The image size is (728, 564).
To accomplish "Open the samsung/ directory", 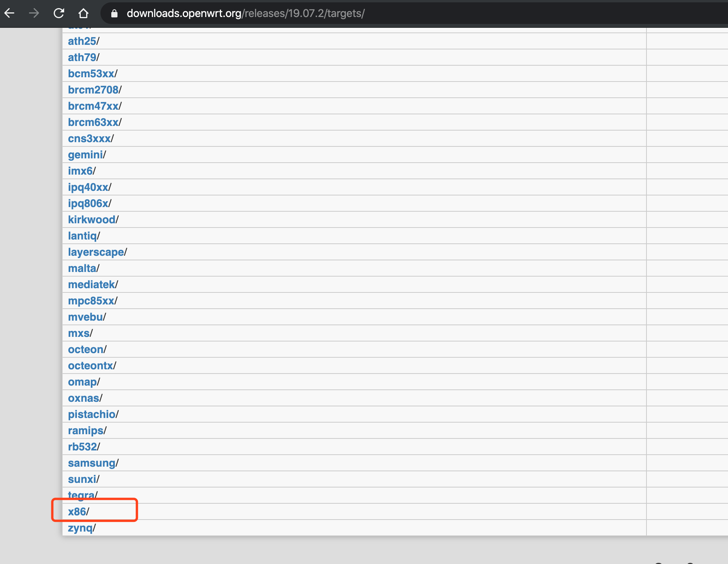I will [x=92, y=463].
